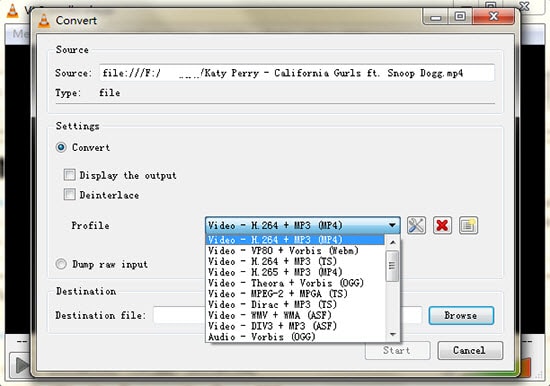Click the play button in the VLC main window
The image size is (550, 386).
click(x=20, y=365)
